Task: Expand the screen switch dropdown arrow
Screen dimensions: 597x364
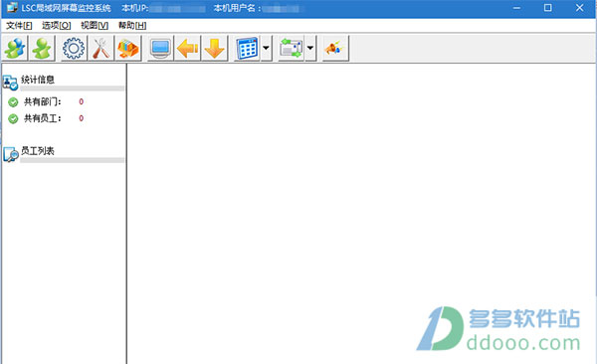Action: (310, 49)
